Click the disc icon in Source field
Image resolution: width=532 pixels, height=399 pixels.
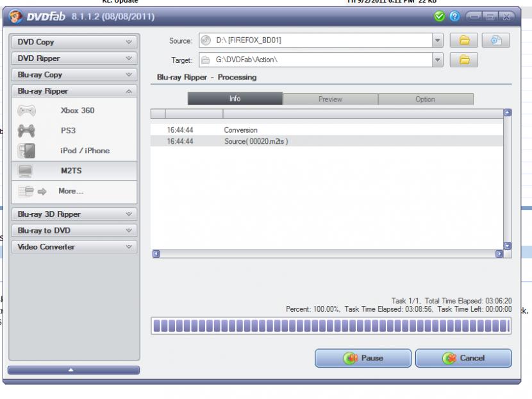[x=206, y=40]
